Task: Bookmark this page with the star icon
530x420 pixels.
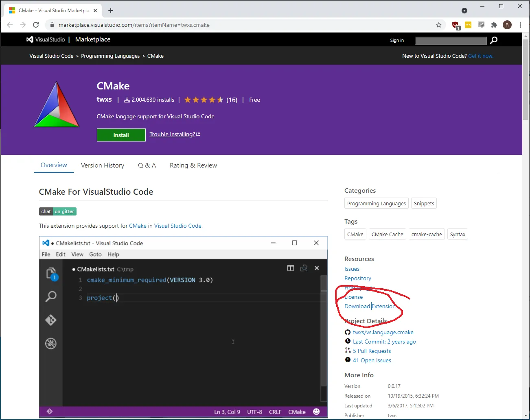Action: [439, 25]
